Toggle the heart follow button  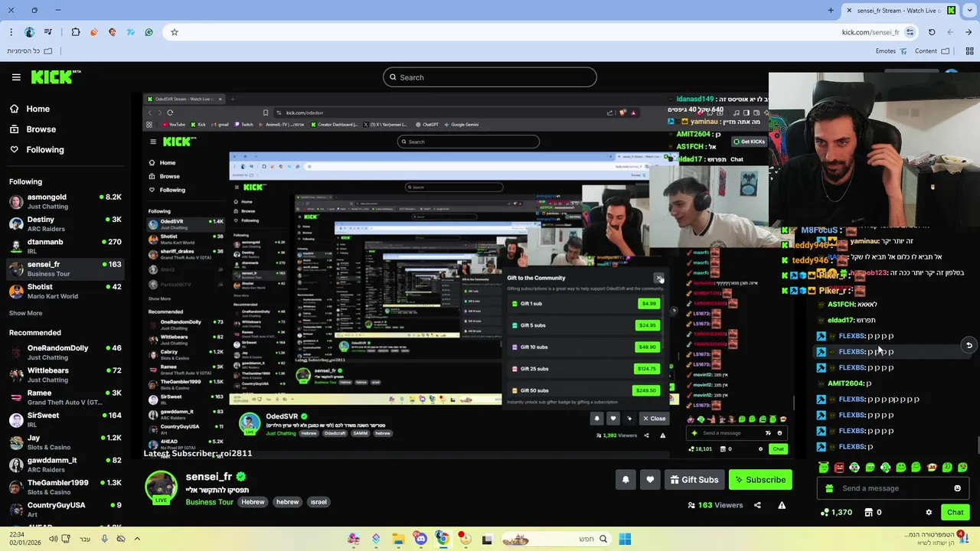(650, 480)
